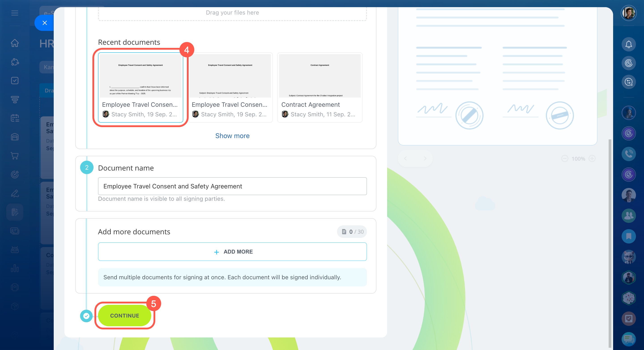Viewport: 644px width, 350px height.
Task: Open the contact card icon in sidebar
Action: pos(15,231)
